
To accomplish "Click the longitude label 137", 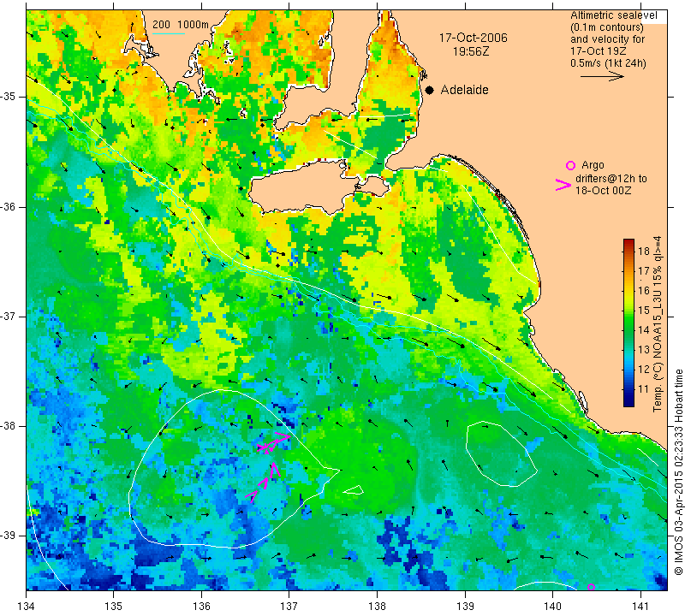I will click(289, 606).
